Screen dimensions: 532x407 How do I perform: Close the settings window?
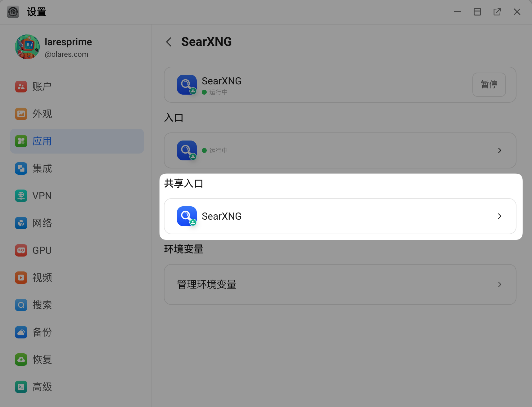click(517, 12)
